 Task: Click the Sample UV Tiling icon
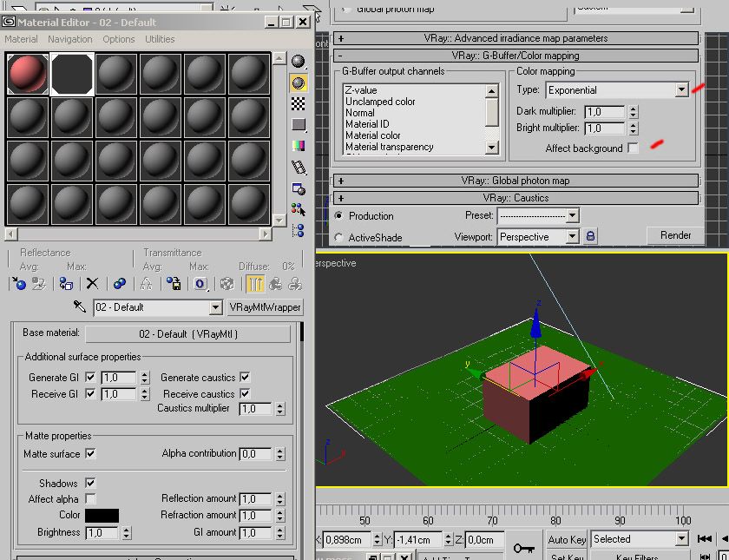[298, 125]
